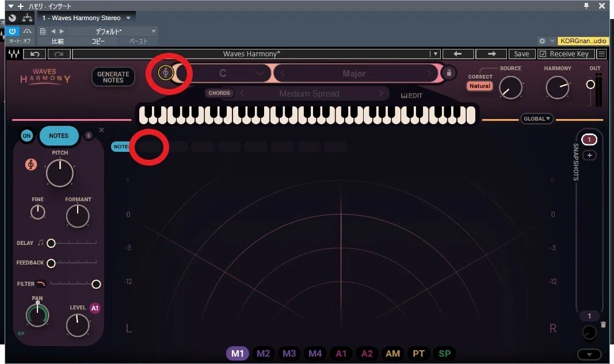Click the bypass icon next to power
614x364 pixels.
(28, 31)
